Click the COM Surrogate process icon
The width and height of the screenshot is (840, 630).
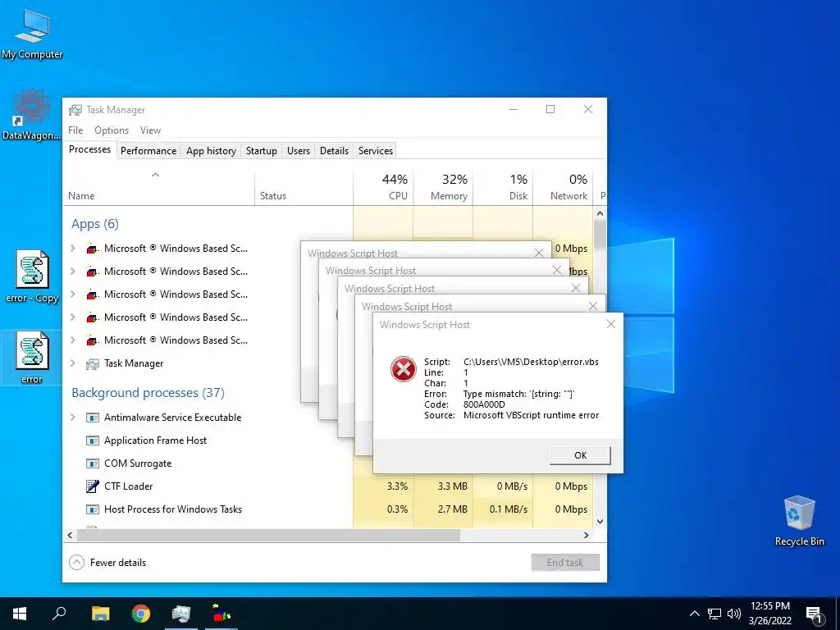point(92,463)
